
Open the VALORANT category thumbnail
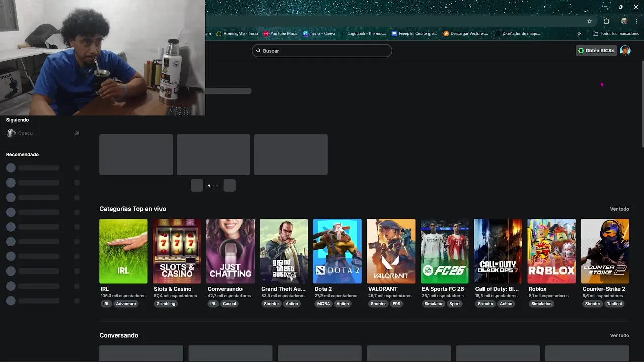391,251
